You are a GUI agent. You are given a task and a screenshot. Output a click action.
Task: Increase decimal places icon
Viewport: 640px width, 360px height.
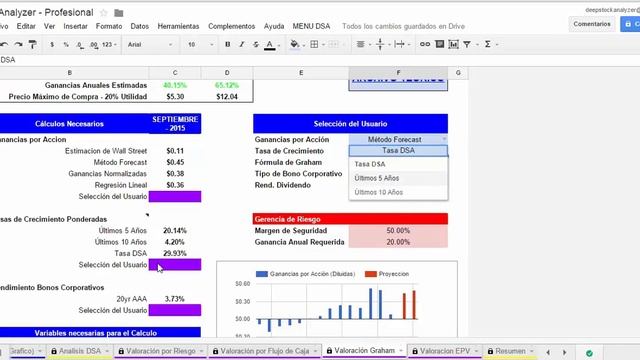[x=94, y=45]
